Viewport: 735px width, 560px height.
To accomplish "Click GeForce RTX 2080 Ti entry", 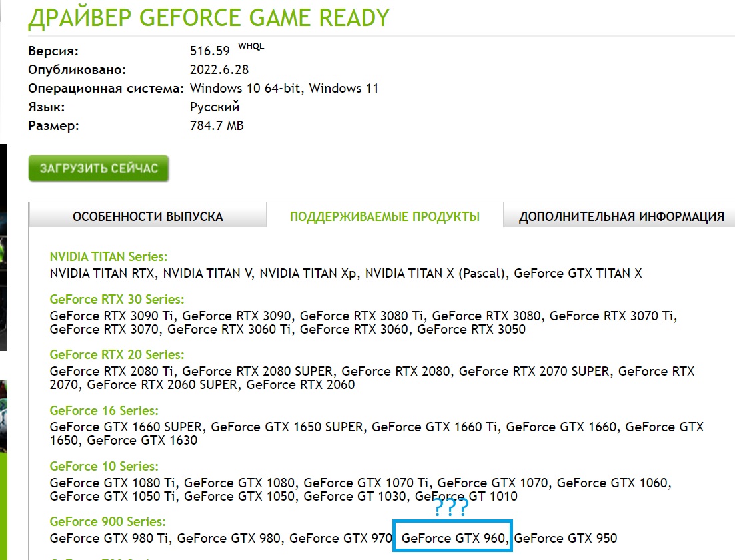I will 111,372.
